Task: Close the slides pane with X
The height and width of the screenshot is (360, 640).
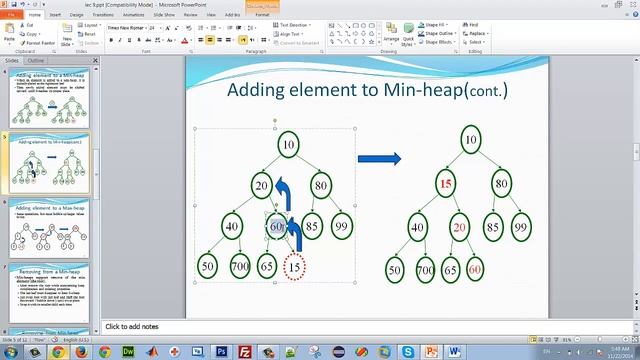Action: click(95, 60)
